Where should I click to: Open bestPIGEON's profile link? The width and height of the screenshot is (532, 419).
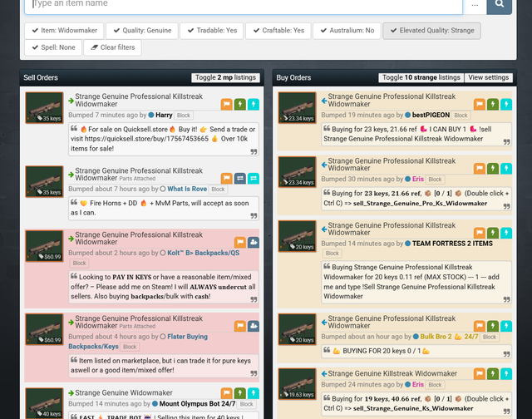(431, 115)
